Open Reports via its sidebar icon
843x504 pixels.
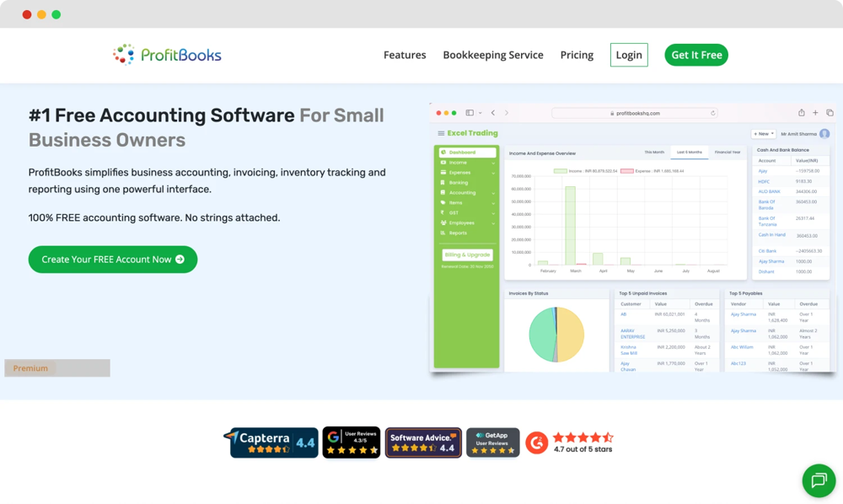pyautogui.click(x=442, y=233)
